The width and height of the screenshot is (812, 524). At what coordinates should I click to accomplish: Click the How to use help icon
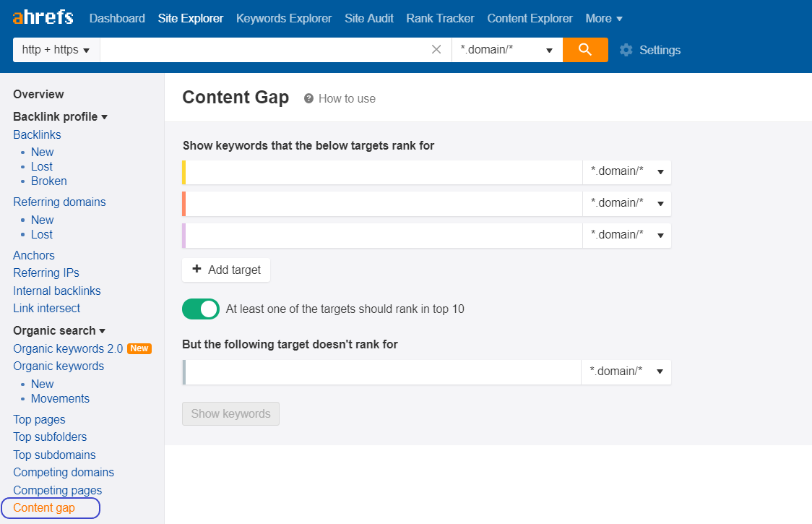[x=309, y=98]
